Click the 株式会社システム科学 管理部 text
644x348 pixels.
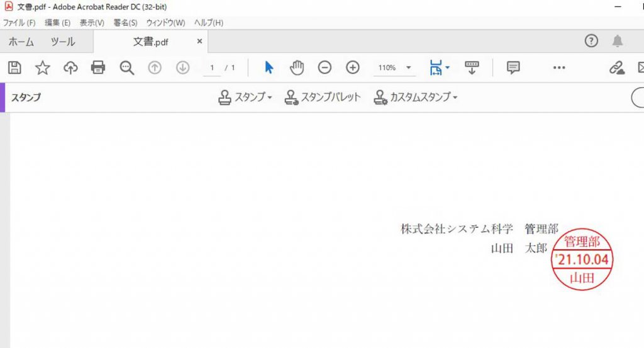[479, 228]
